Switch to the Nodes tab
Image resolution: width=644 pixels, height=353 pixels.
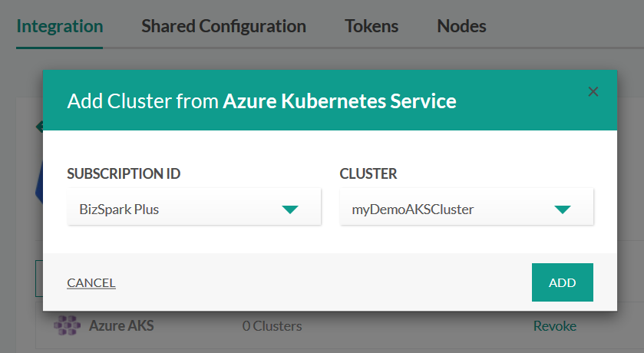tap(461, 26)
